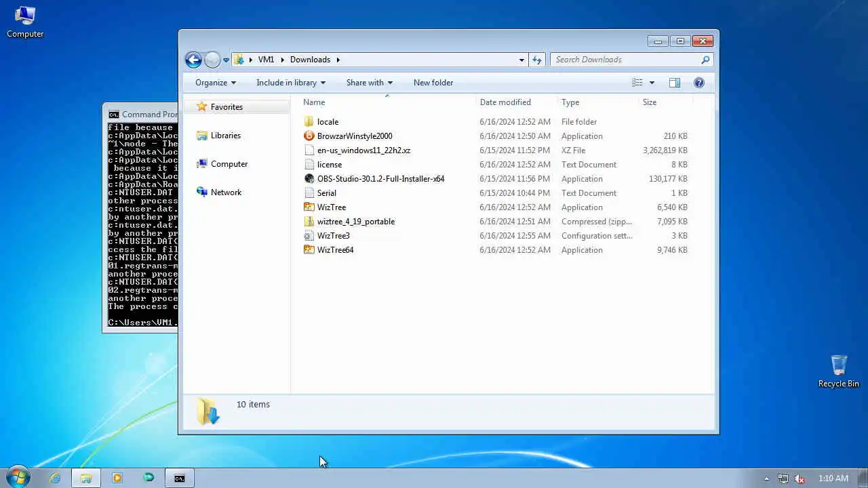Click the Serial text document icon
The width and height of the screenshot is (868, 488).
309,193
